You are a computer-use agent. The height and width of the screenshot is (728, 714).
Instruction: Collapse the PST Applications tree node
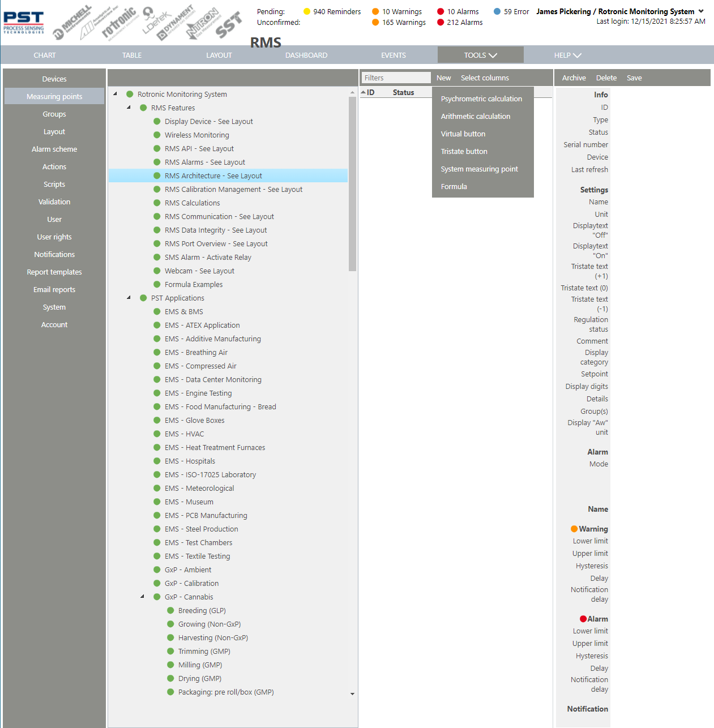coord(129,298)
